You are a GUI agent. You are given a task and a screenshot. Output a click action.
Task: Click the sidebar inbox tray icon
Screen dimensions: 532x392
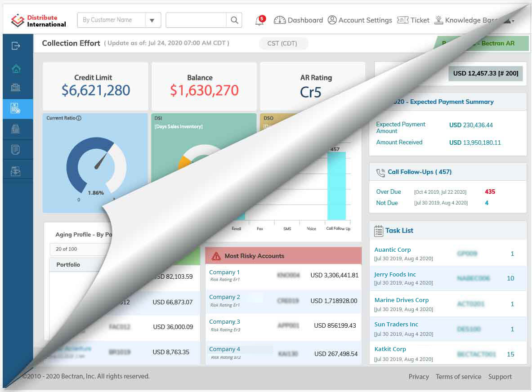click(16, 171)
